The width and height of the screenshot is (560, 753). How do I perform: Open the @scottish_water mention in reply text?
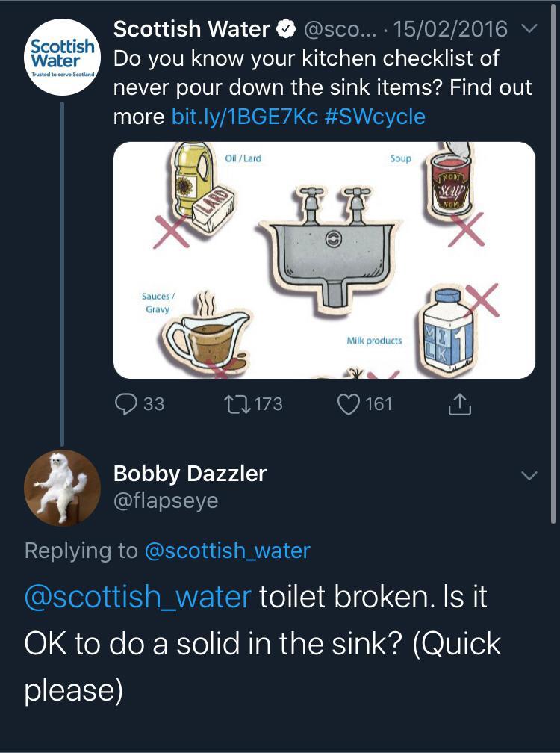tap(138, 598)
